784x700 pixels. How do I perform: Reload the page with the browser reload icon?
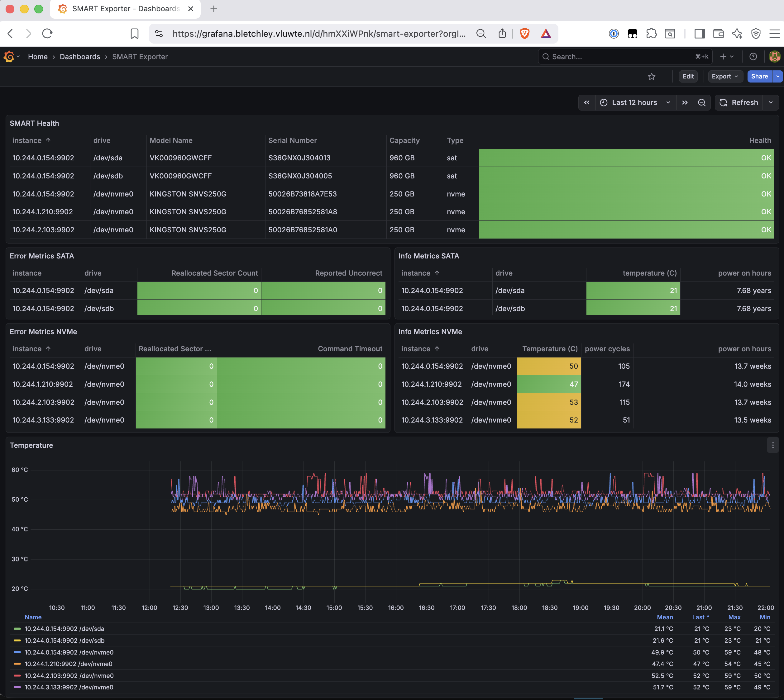pos(47,33)
